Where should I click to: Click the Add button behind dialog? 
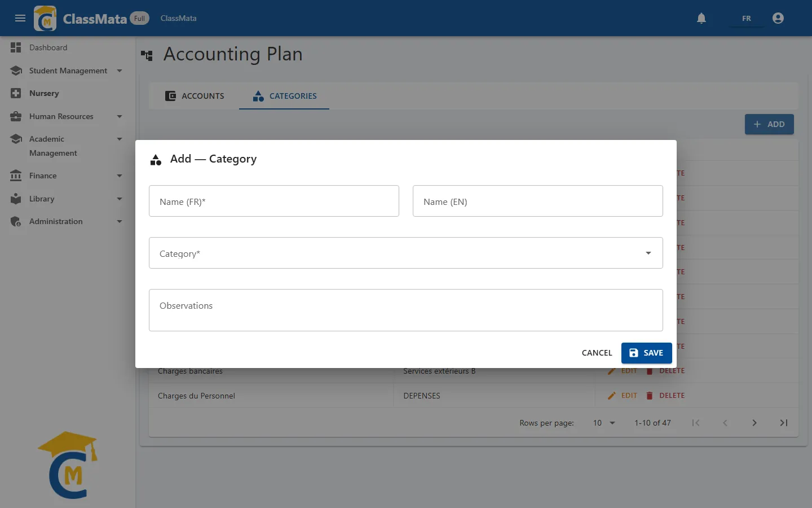click(x=769, y=124)
